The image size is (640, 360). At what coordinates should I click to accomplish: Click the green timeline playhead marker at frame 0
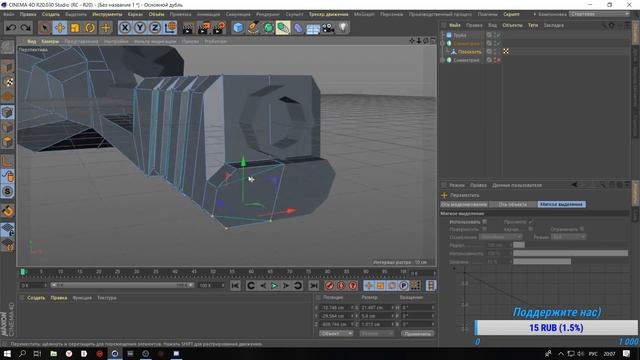point(23,271)
